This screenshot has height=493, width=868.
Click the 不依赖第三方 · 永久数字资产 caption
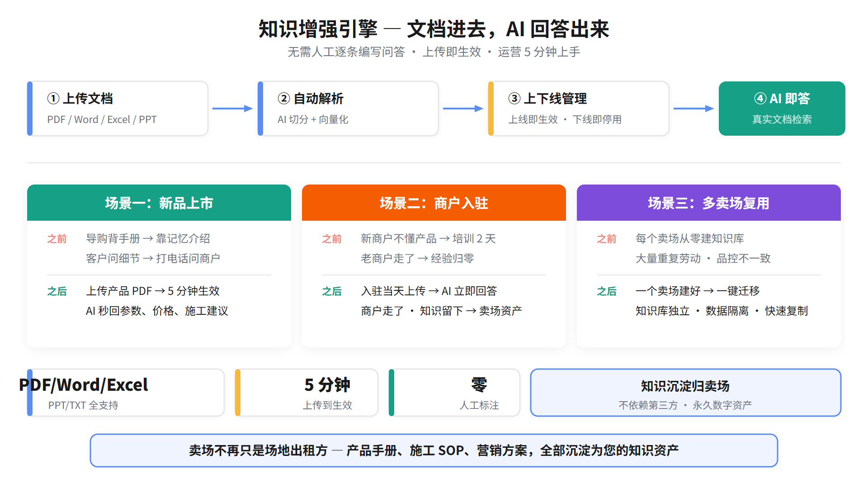click(685, 405)
